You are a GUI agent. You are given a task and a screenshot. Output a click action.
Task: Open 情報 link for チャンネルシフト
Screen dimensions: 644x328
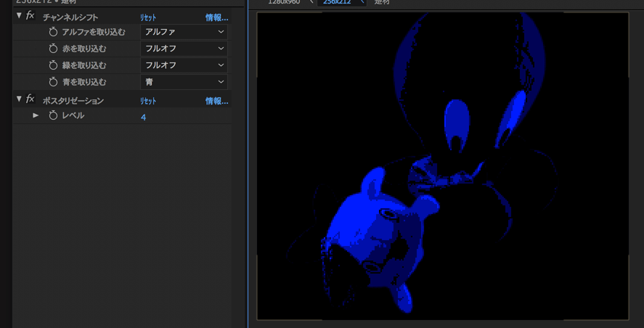[217, 17]
